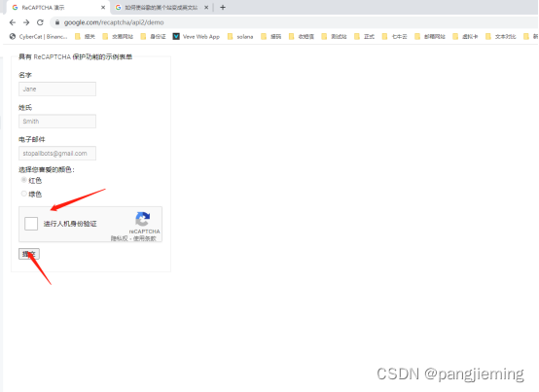Open the Veve Web App bookmark
The height and width of the screenshot is (392, 539).
tap(197, 36)
